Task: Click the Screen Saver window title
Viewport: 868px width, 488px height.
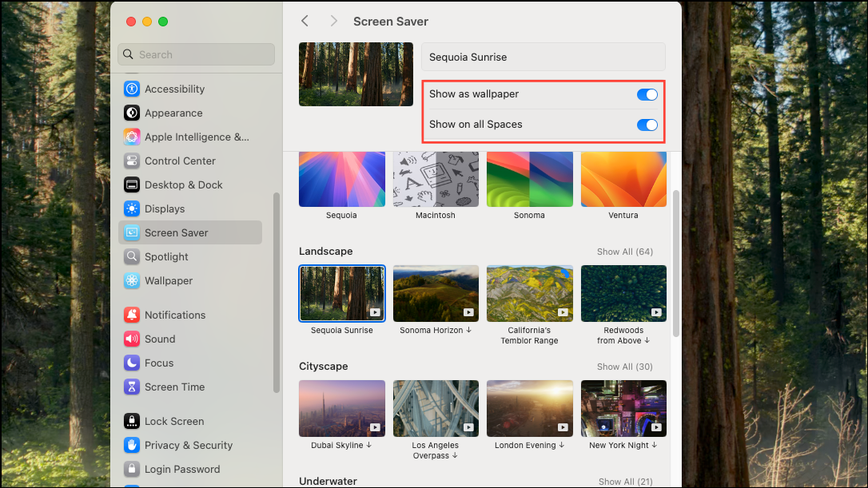Action: 391,22
